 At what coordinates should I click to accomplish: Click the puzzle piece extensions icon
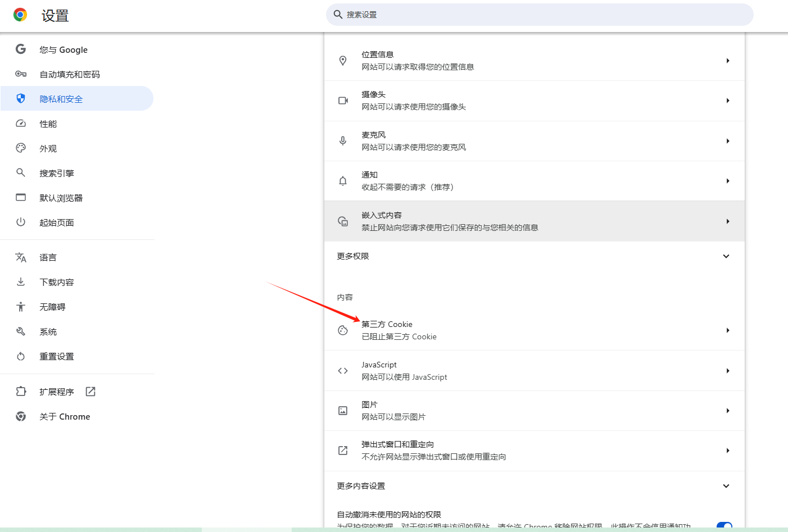point(21,392)
